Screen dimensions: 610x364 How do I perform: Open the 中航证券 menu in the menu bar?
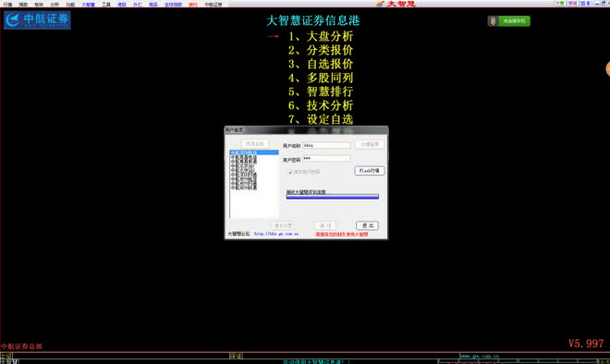(213, 5)
